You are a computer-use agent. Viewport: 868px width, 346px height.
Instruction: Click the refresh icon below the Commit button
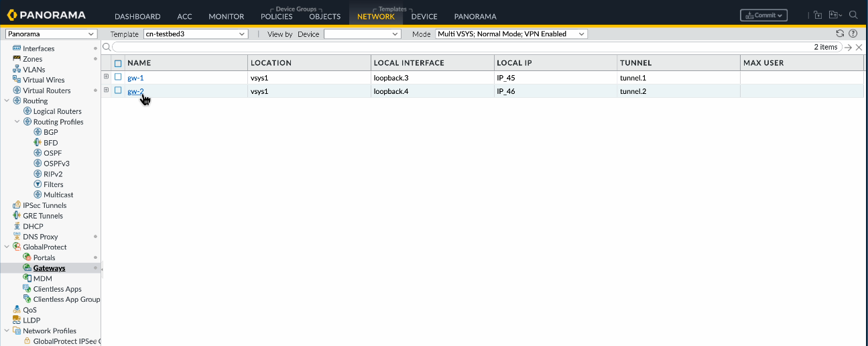[x=840, y=34]
